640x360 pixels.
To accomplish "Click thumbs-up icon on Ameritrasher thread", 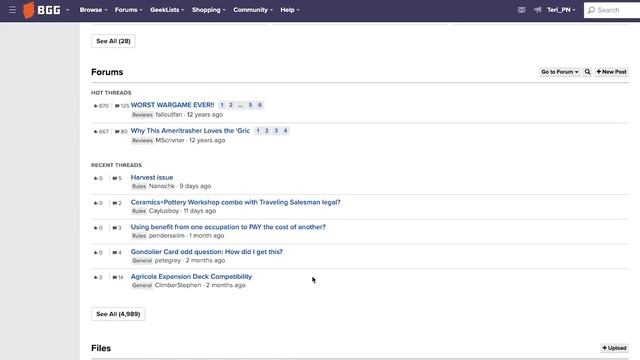I will [x=96, y=131].
